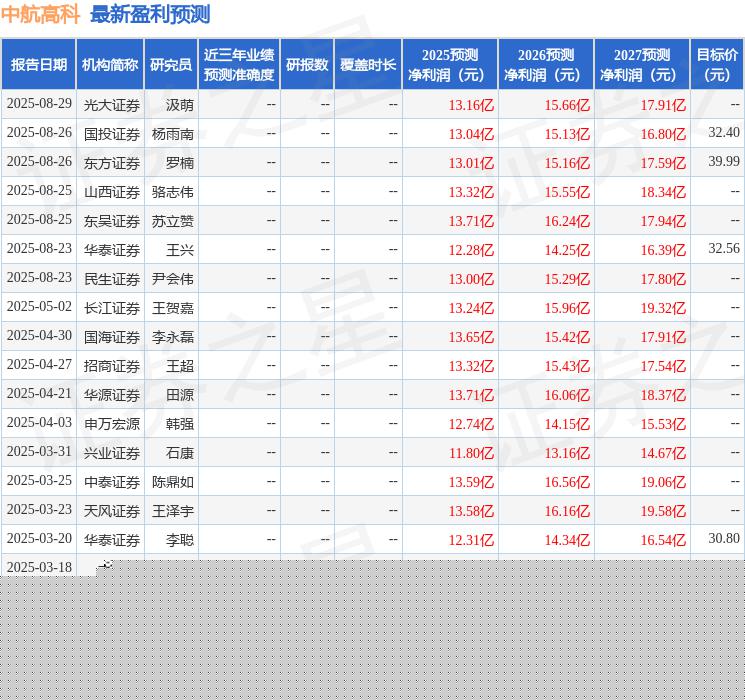Viewport: 745px width, 700px height.
Task: Click researcher 杨雨南
Action: [173, 134]
